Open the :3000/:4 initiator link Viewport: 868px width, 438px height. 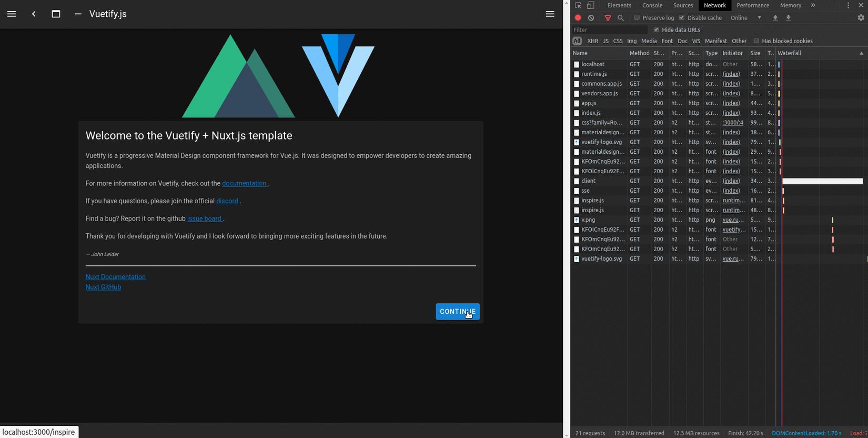pyautogui.click(x=733, y=123)
